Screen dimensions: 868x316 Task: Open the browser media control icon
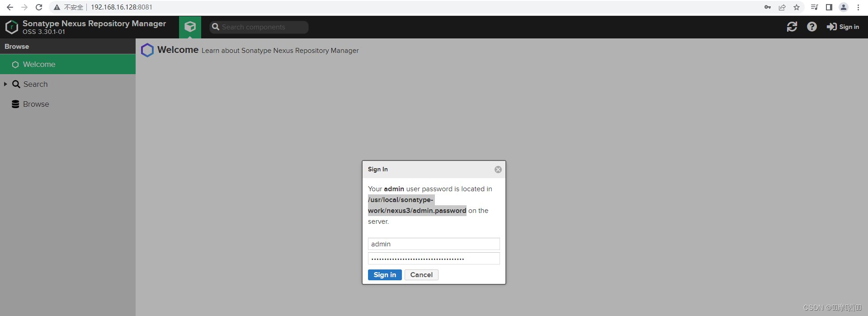(815, 7)
